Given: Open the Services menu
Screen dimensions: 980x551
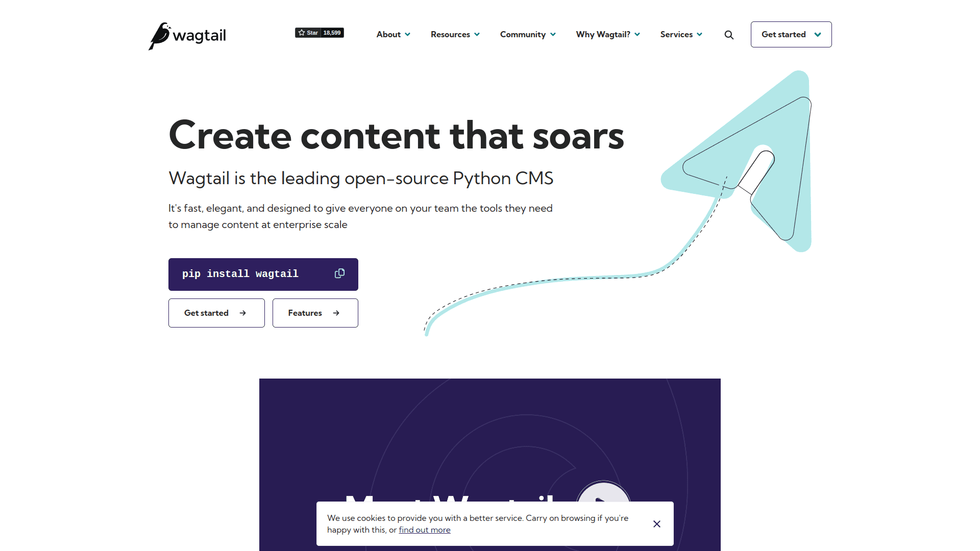Looking at the screenshot, I should pyautogui.click(x=681, y=34).
